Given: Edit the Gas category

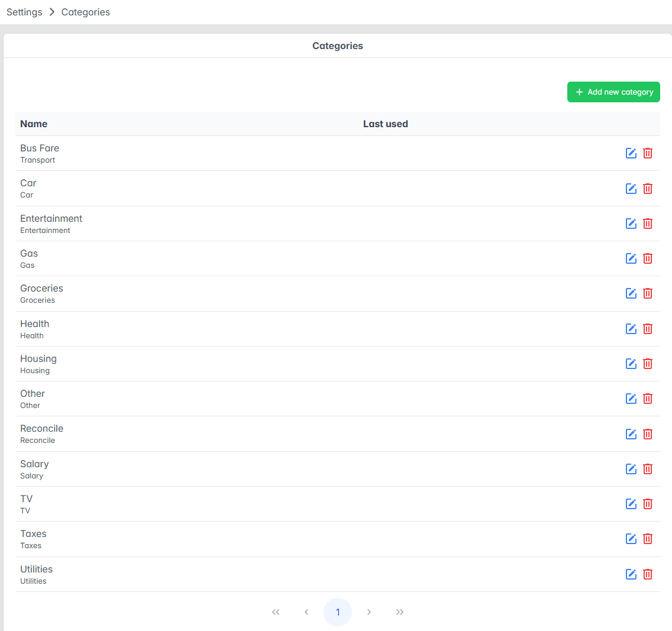Looking at the screenshot, I should coord(631,258).
